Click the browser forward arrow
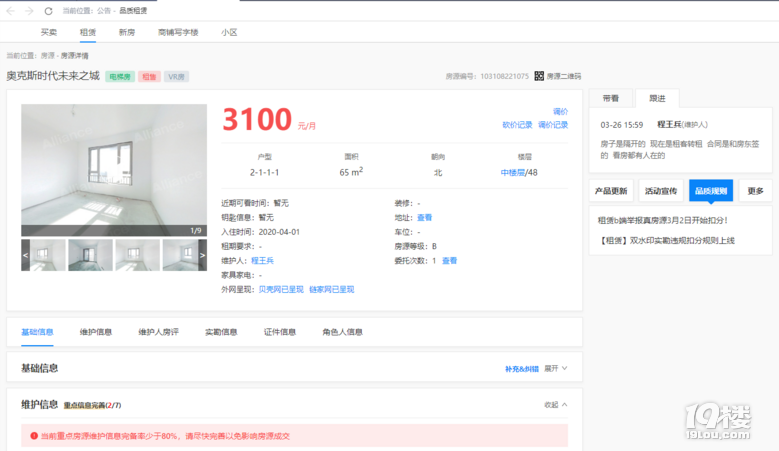Viewport: 779px width, 451px height. click(x=28, y=10)
